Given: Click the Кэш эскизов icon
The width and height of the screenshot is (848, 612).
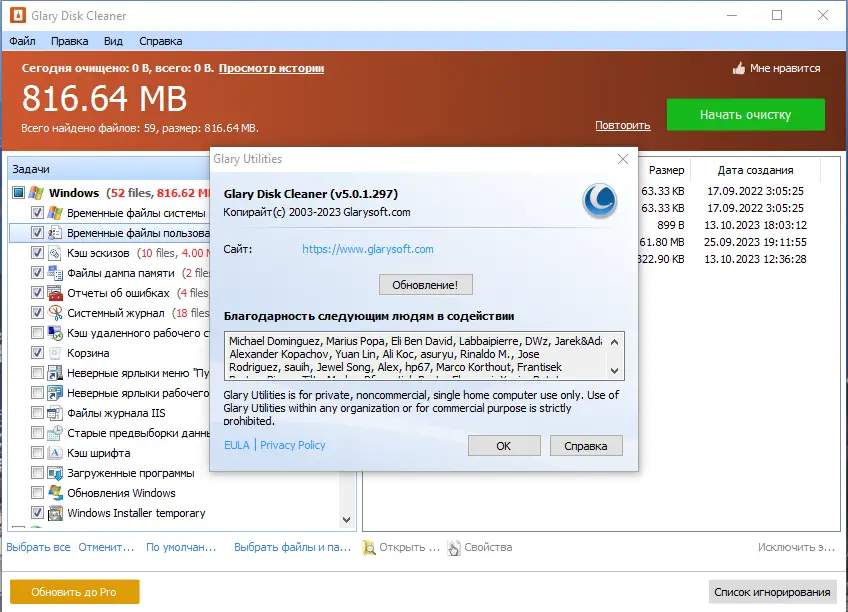Looking at the screenshot, I should coord(55,253).
